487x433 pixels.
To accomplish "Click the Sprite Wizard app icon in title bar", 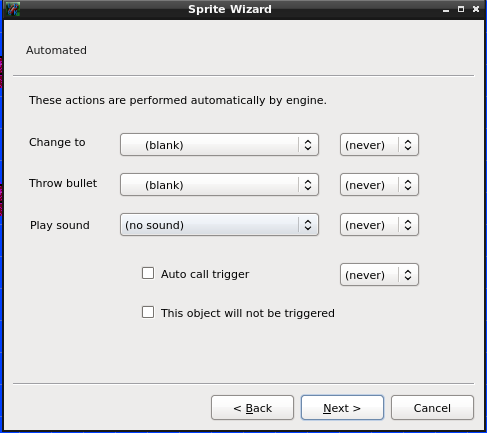I will (13, 9).
